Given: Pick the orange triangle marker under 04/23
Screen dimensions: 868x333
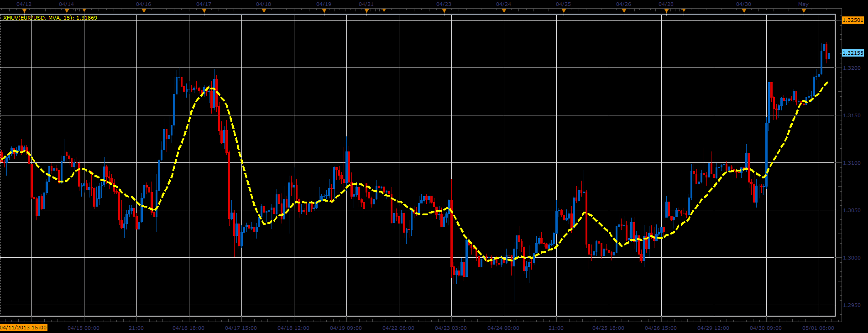Looking at the screenshot, I should [x=444, y=10].
